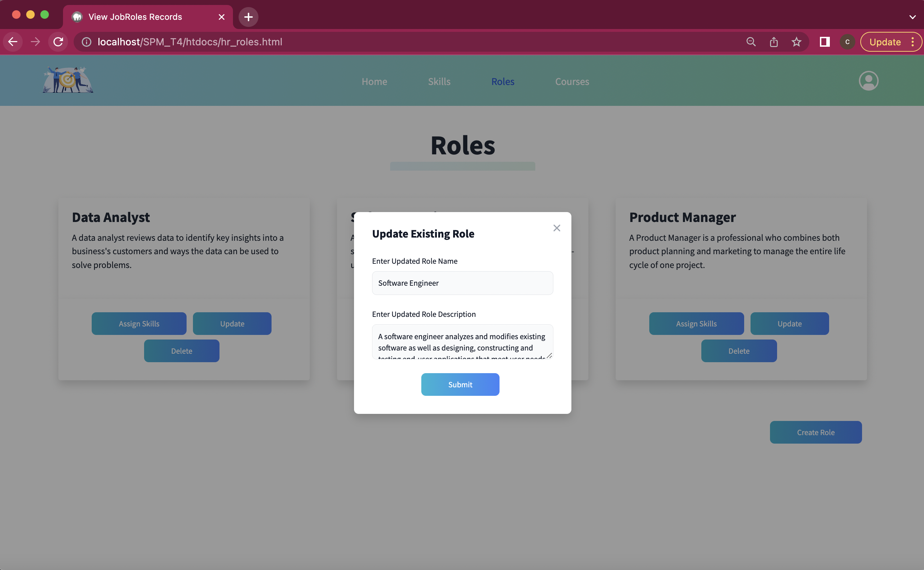924x570 pixels.
Task: Click the bookmark star in address bar
Action: (796, 42)
